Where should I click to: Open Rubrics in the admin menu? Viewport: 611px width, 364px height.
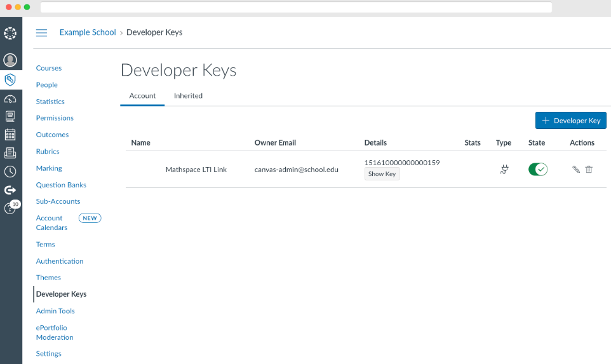tap(48, 152)
